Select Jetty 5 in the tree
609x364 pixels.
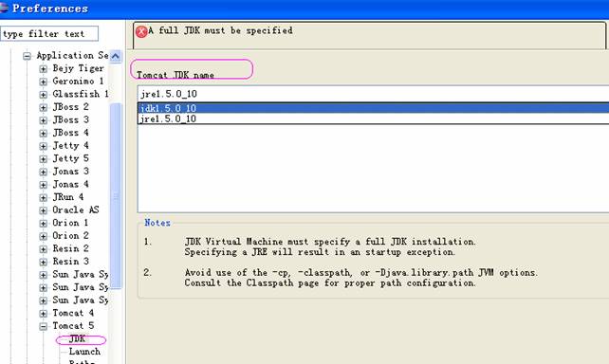tap(70, 158)
